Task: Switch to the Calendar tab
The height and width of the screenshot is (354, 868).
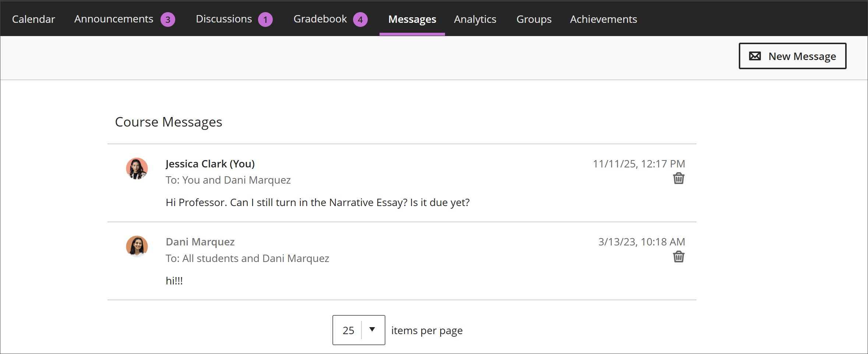Action: click(33, 19)
